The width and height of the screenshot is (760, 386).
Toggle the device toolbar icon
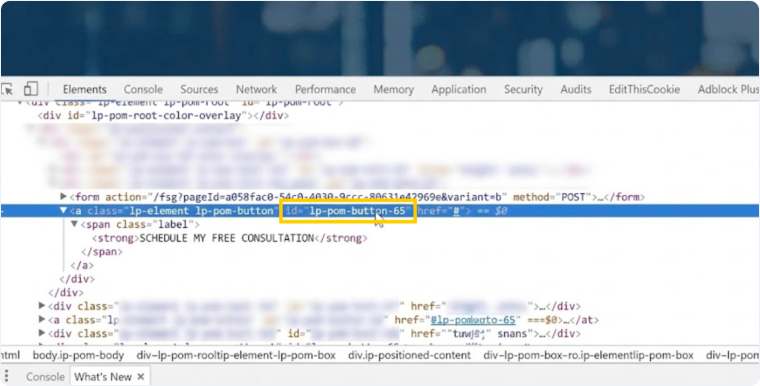(x=31, y=89)
